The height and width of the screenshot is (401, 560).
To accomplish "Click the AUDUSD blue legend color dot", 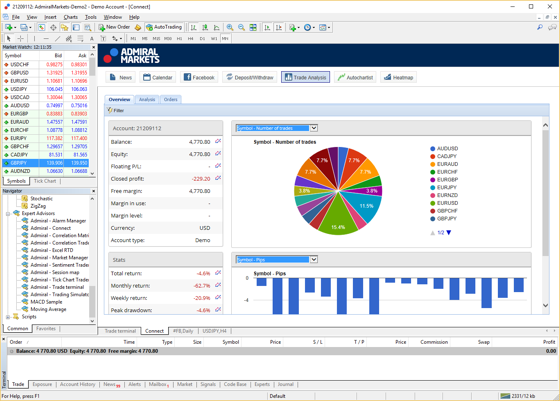I will (x=433, y=149).
